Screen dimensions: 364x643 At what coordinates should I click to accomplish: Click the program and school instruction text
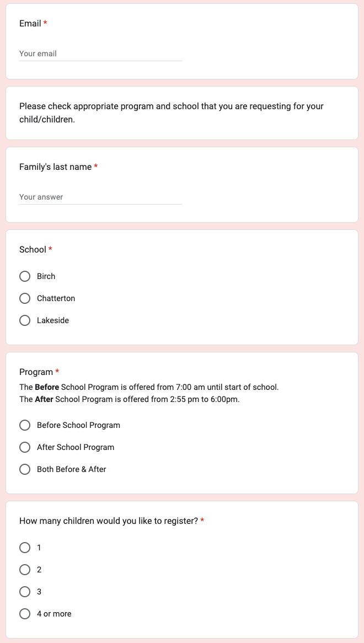[x=171, y=112]
